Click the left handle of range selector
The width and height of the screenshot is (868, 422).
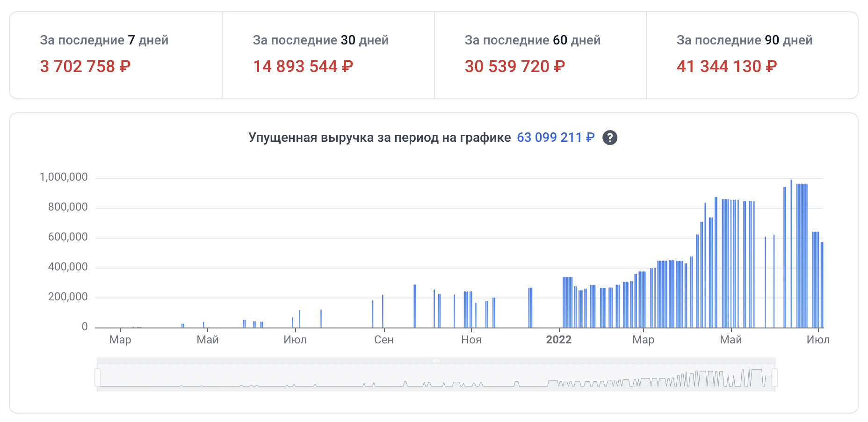tap(97, 378)
